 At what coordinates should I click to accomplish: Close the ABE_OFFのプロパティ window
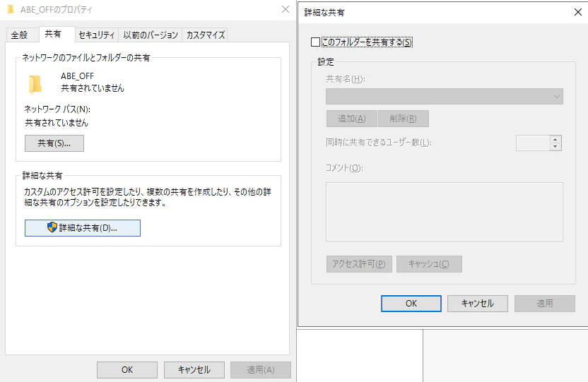tap(286, 9)
